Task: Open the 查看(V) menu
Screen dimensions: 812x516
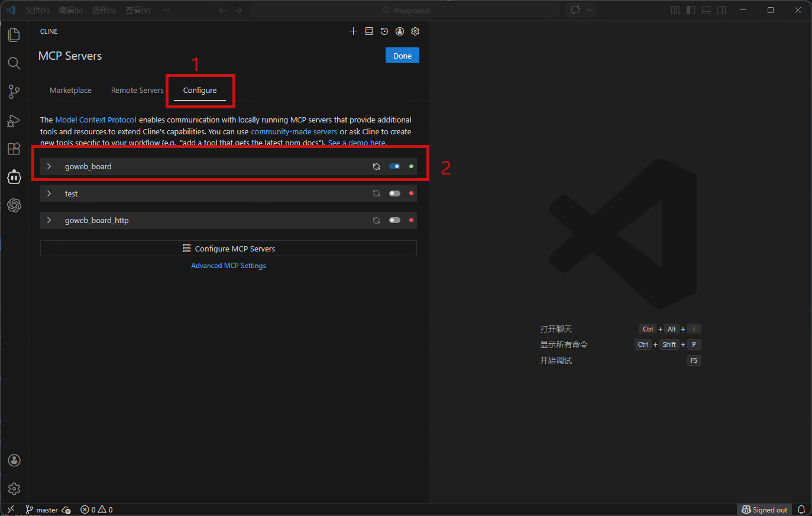Action: (x=138, y=10)
